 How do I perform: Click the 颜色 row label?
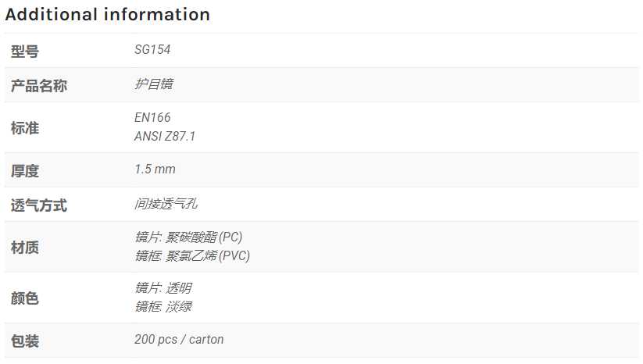coord(24,298)
